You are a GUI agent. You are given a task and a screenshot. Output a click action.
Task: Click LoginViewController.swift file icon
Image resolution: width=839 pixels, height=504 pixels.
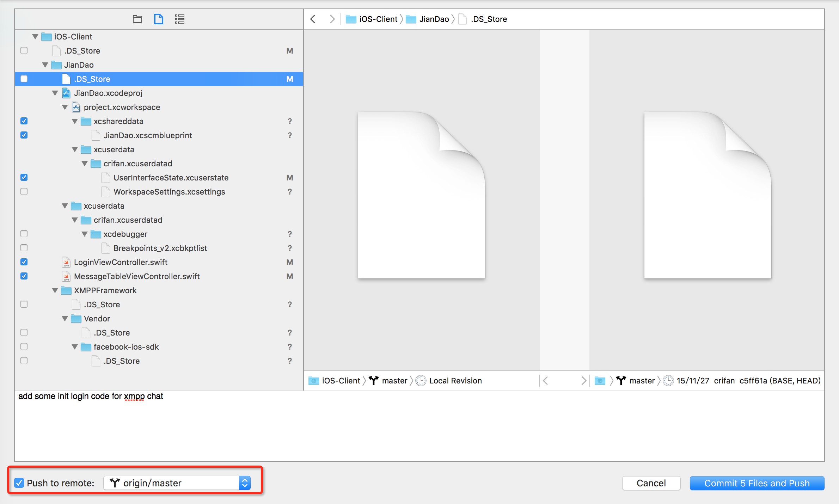tap(66, 262)
